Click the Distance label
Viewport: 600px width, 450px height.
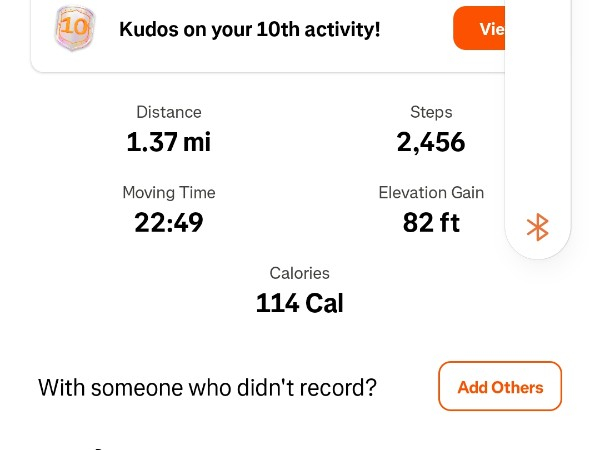click(x=169, y=112)
